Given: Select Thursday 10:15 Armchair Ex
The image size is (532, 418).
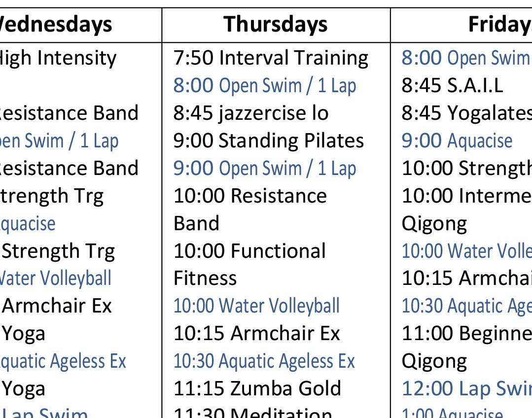Looking at the screenshot, I should click(x=256, y=333).
